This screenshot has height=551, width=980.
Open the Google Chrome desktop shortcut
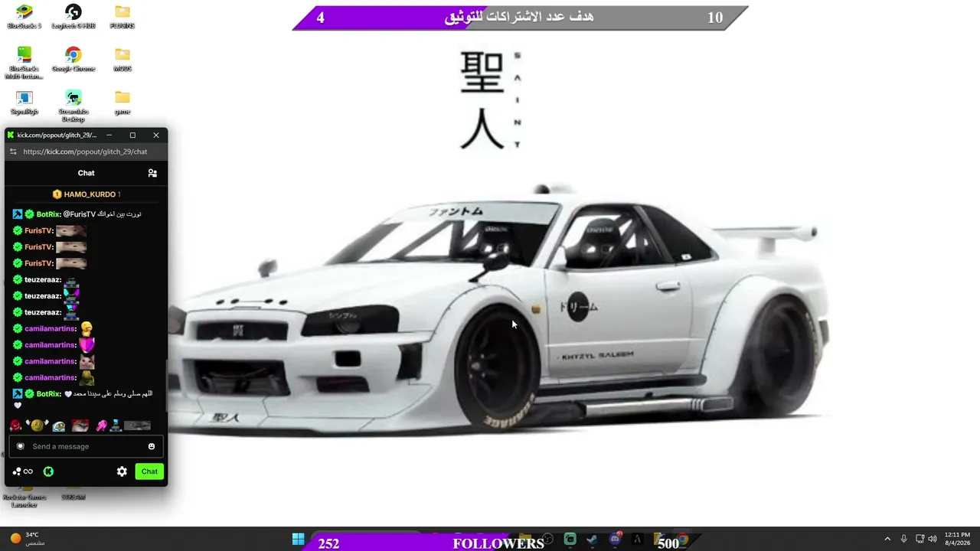coord(73,59)
